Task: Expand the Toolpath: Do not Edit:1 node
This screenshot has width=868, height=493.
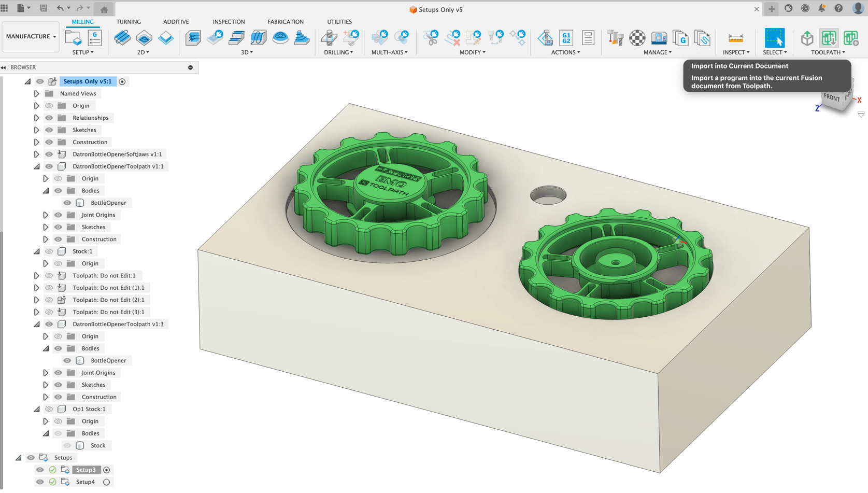Action: click(x=36, y=275)
